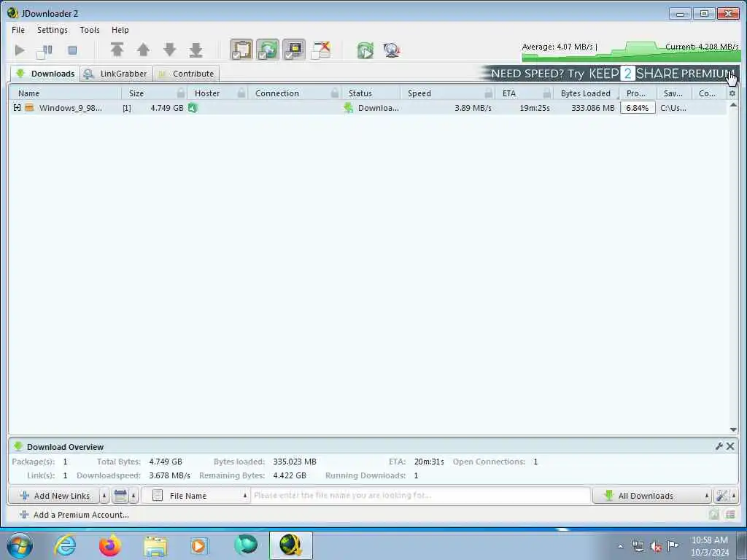The width and height of the screenshot is (747, 560).
Task: Select the Downloads tab
Action: pyautogui.click(x=44, y=74)
